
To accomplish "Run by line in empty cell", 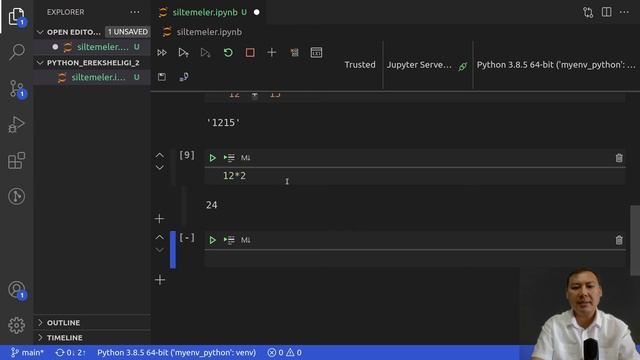I will 229,240.
